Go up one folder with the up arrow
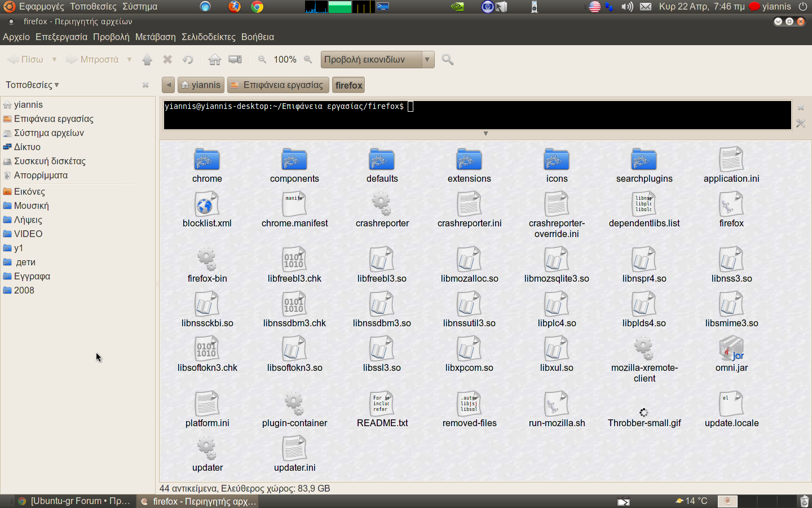Screen dimensions: 812x508 (147, 60)
